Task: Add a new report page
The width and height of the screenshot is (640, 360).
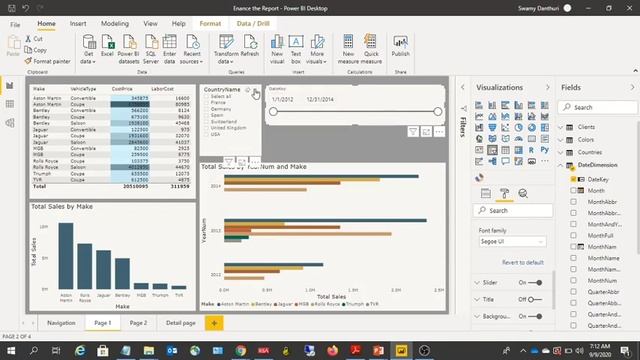Action: pyautogui.click(x=214, y=323)
